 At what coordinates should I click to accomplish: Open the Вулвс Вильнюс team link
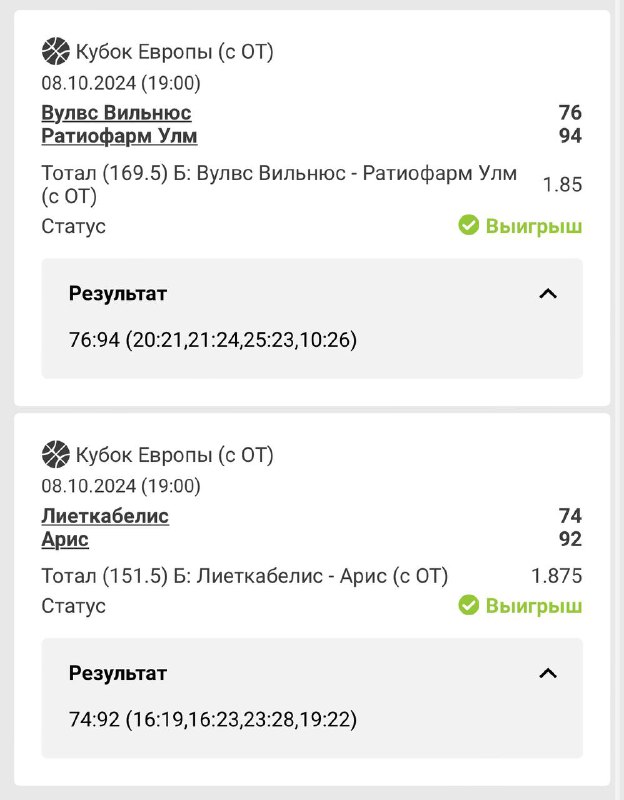[116, 113]
